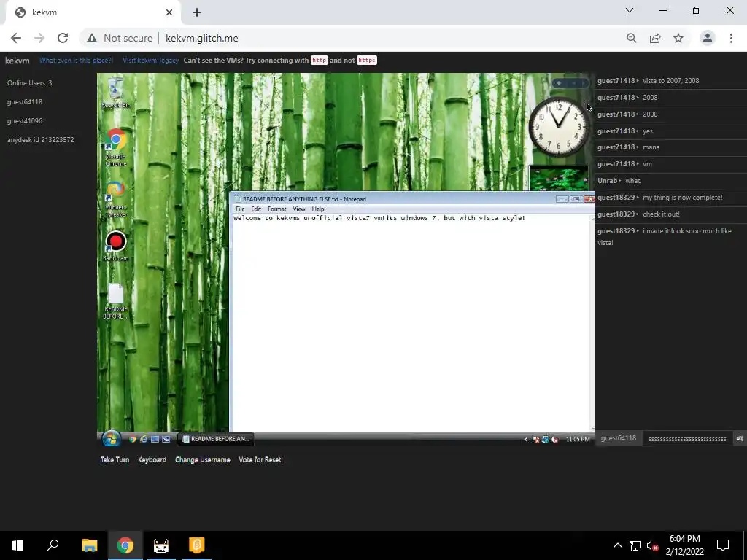The image size is (747, 560).
Task: Click chat message 'my thing is now complete!'
Action: coord(682,198)
